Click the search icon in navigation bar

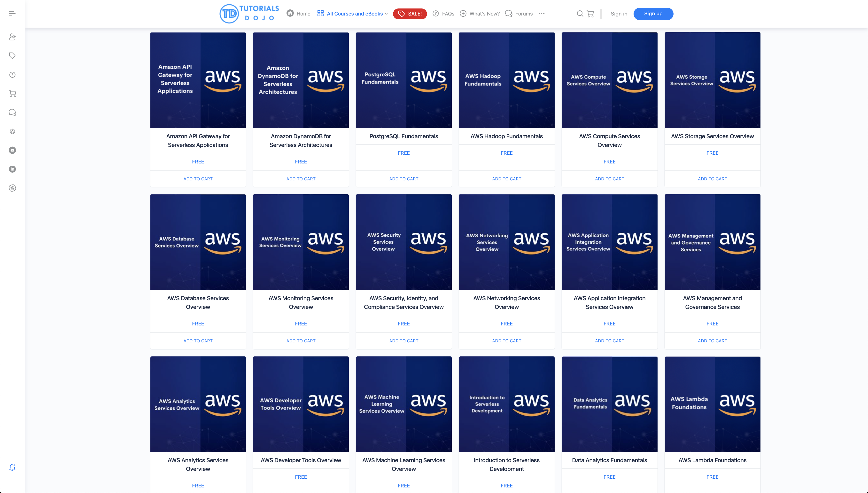pos(580,13)
